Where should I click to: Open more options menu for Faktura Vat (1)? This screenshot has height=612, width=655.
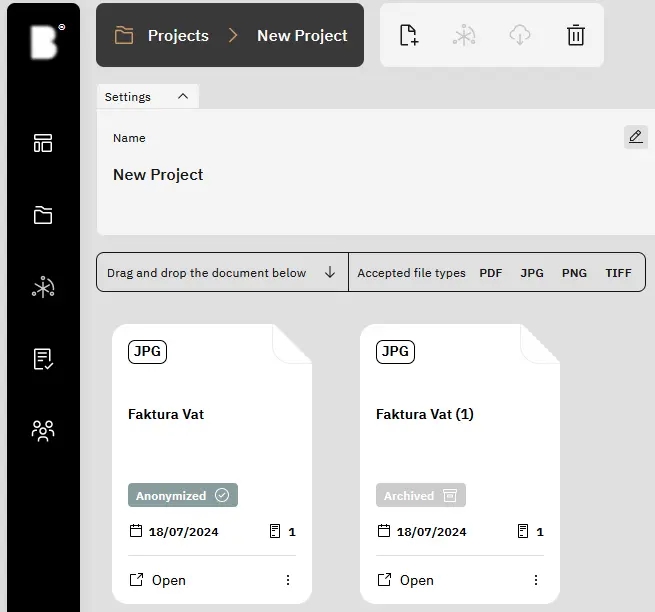click(536, 580)
